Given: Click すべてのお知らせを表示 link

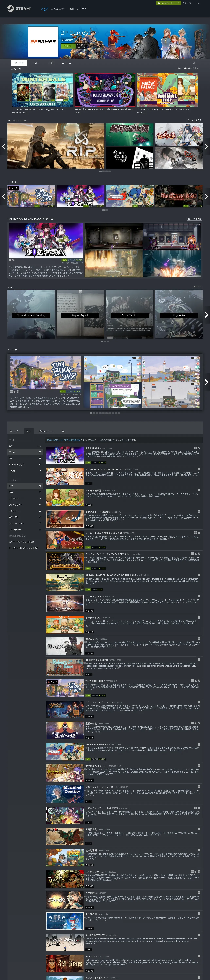Looking at the screenshot, I should point(188,68).
